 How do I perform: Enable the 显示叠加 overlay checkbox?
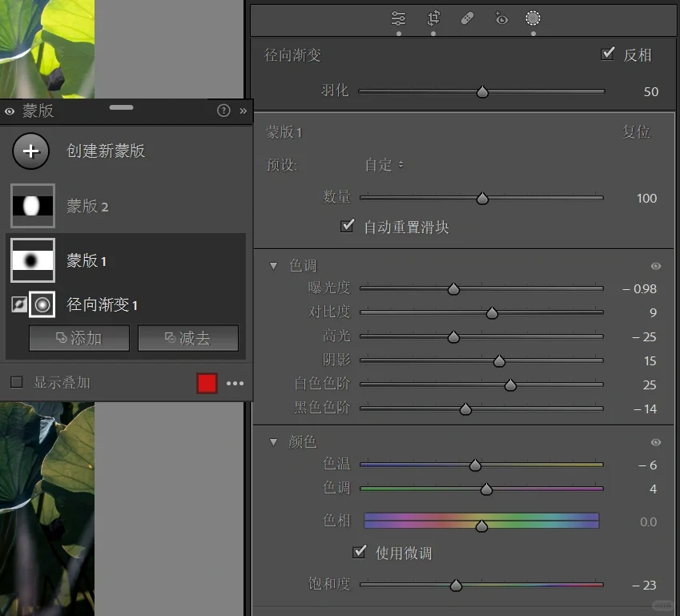[x=17, y=382]
